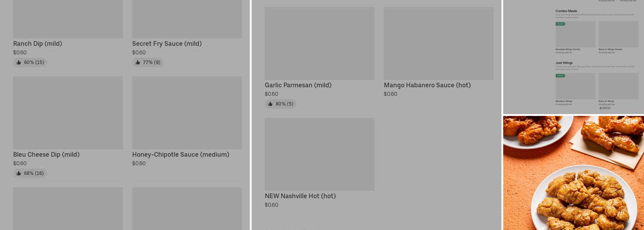Click the Ranch Dip thumbs-up rating icon
This screenshot has width=644, height=230.
[19, 63]
